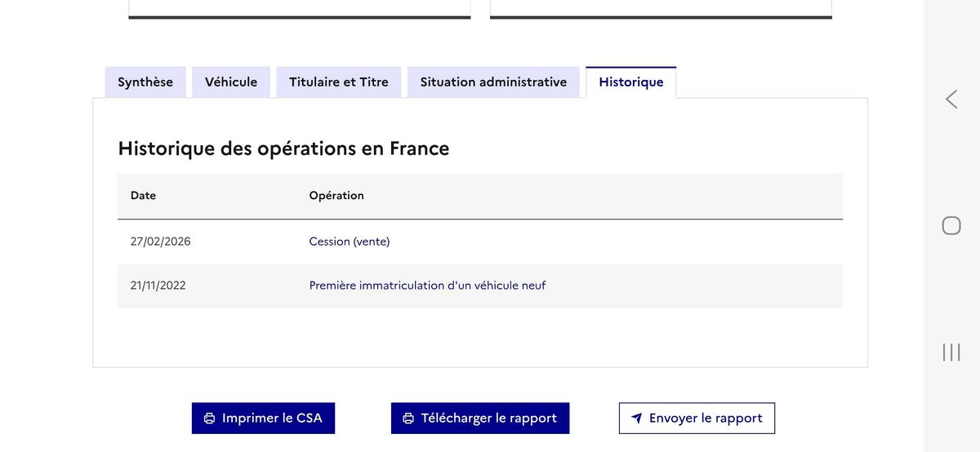Click the Opération column header
Image resolution: width=980 pixels, height=452 pixels.
pos(336,196)
